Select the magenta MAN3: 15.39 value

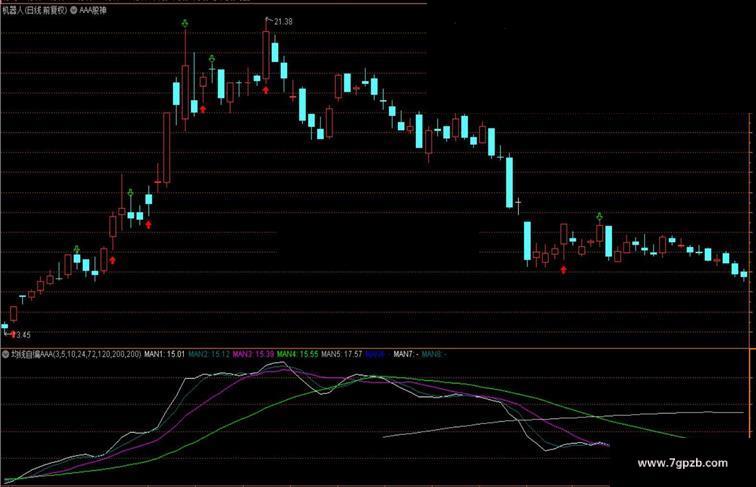point(254,354)
